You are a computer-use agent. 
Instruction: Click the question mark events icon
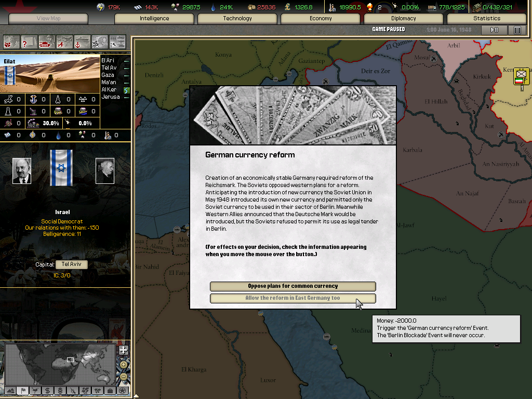[29, 42]
